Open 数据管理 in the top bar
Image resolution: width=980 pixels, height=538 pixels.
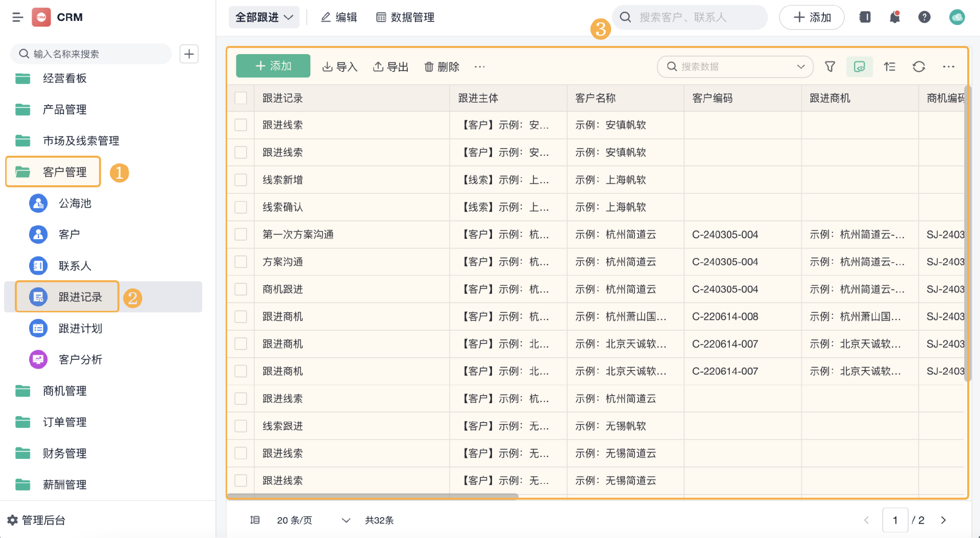[405, 17]
